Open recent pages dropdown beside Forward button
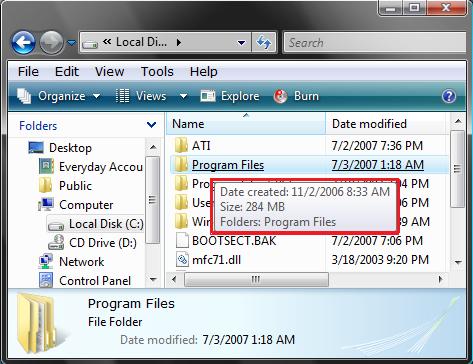This screenshot has width=473, height=364. coord(71,43)
